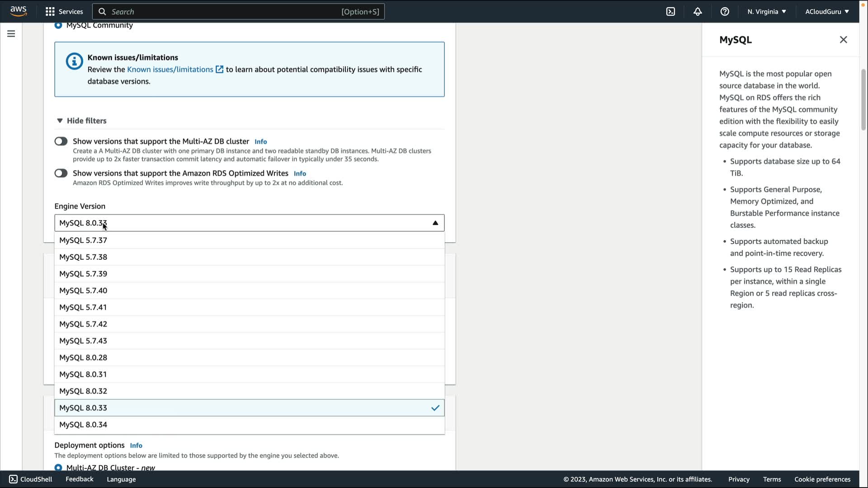The width and height of the screenshot is (868, 488).
Task: Enable Amazon RDS Optimized Writes toggle
Action: pos(61,173)
